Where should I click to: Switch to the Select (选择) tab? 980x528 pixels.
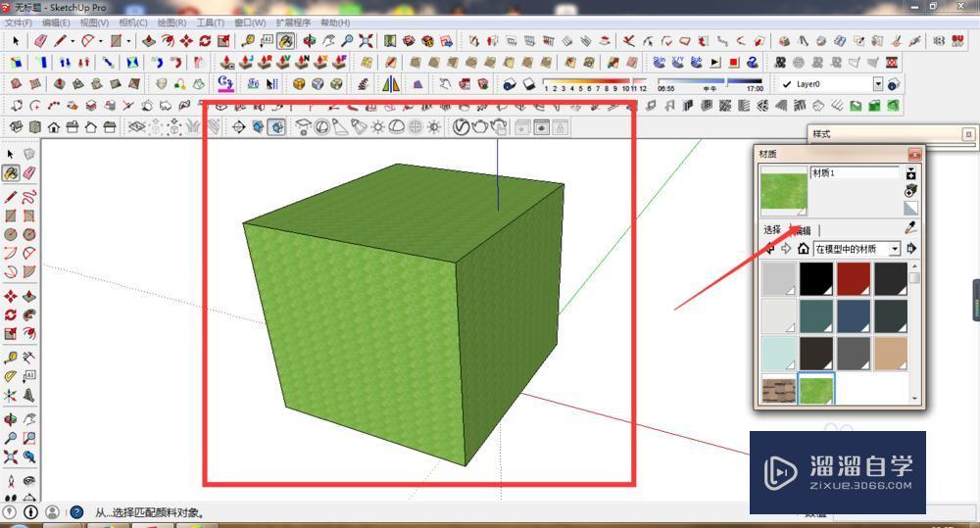pyautogui.click(x=772, y=229)
